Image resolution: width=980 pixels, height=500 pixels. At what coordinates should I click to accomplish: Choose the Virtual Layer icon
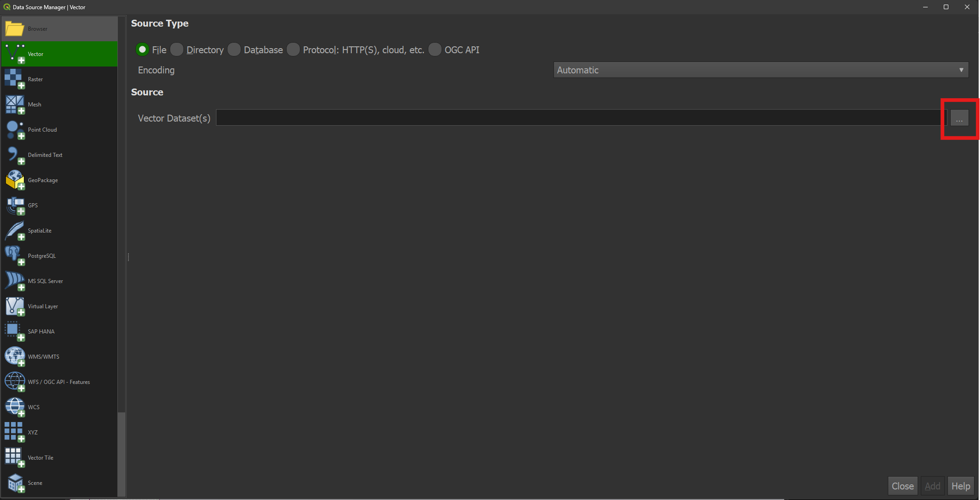point(14,306)
